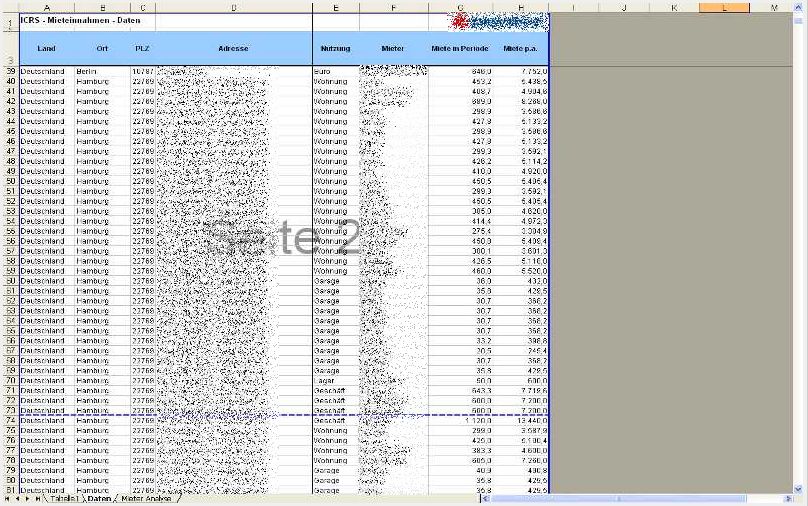Click the horizontal scrollbar thumb
Image resolution: width=808 pixels, height=506 pixels.
point(618,499)
